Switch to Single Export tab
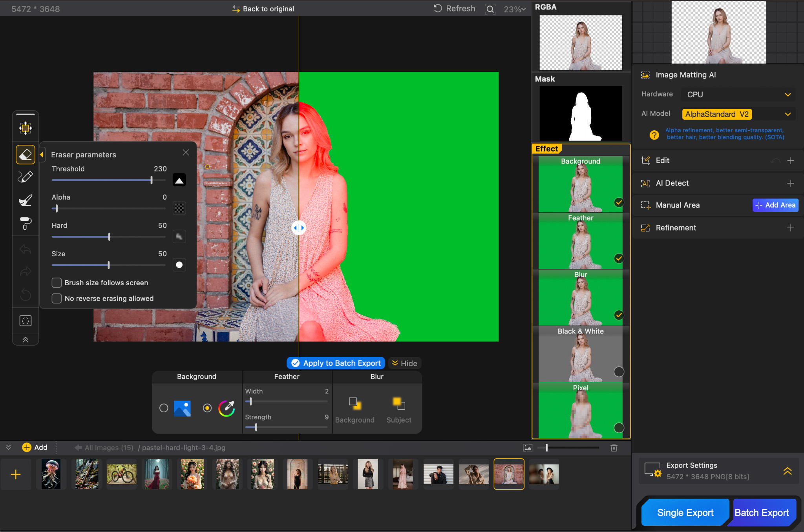 point(685,512)
